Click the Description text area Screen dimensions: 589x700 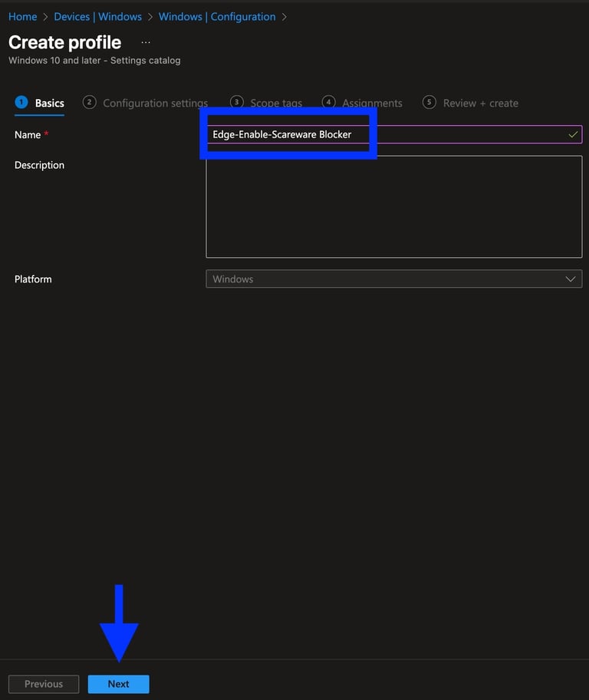click(x=394, y=206)
